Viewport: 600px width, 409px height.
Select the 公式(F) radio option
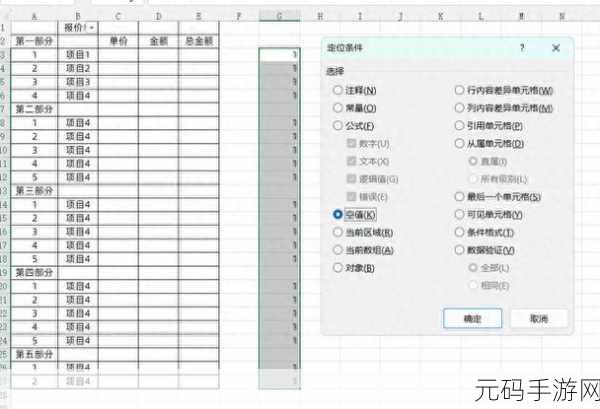click(354, 125)
